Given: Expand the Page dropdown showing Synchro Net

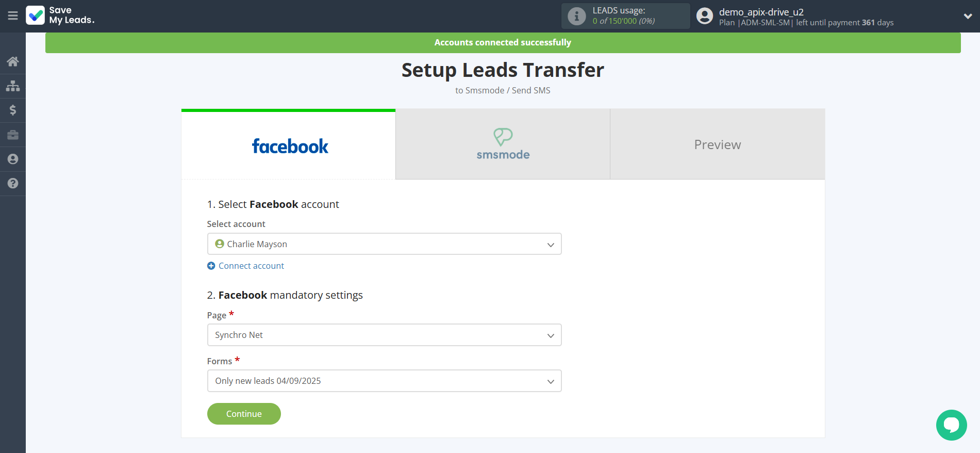Looking at the screenshot, I should [x=384, y=335].
